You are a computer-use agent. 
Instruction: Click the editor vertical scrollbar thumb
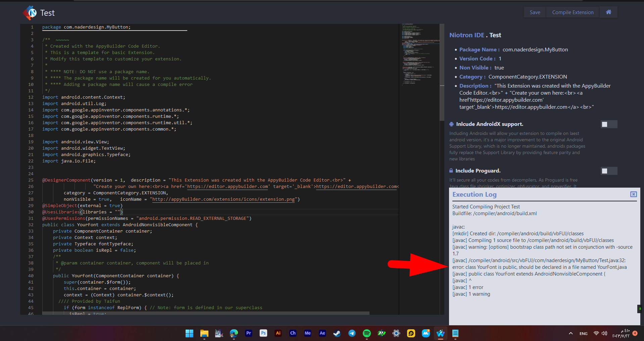(x=442, y=72)
